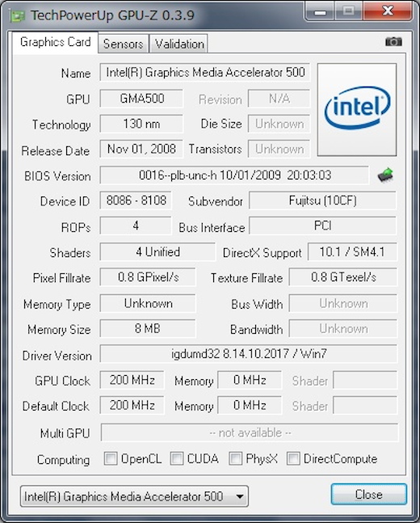Click the Bus Width field showing Unknown
The image size is (420, 523).
[343, 303]
